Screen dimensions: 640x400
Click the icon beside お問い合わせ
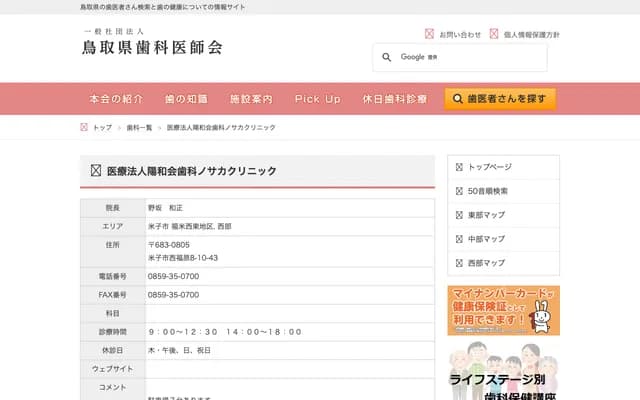point(429,34)
